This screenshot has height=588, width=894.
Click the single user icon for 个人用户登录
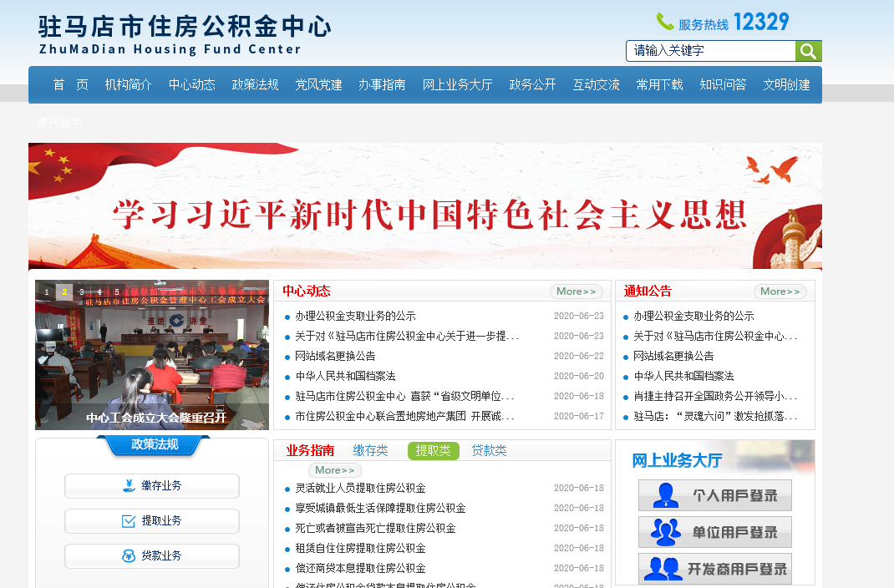[x=665, y=495]
